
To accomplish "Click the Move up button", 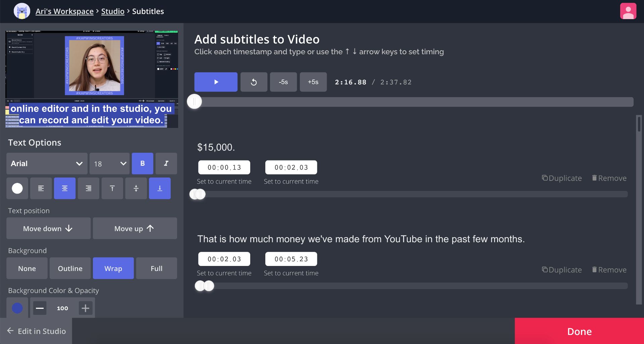I will 135,228.
